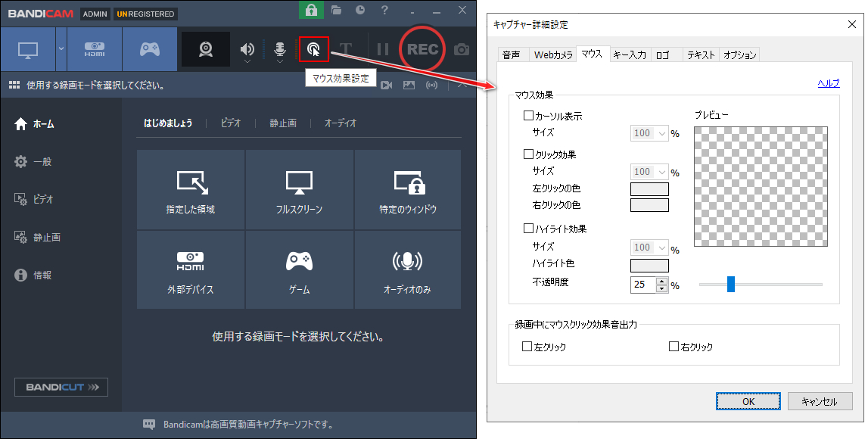Switch to オプション tab in dialog
This screenshot has height=439, width=868.
(739, 54)
